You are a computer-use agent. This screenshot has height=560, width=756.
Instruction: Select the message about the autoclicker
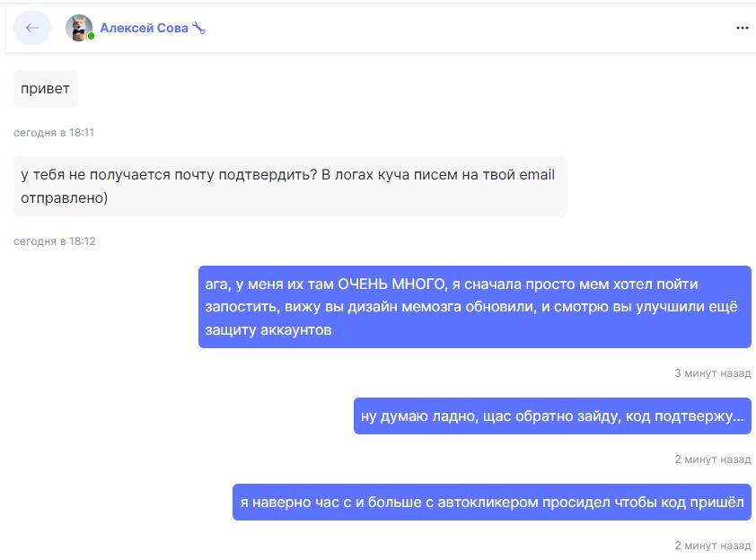click(492, 503)
